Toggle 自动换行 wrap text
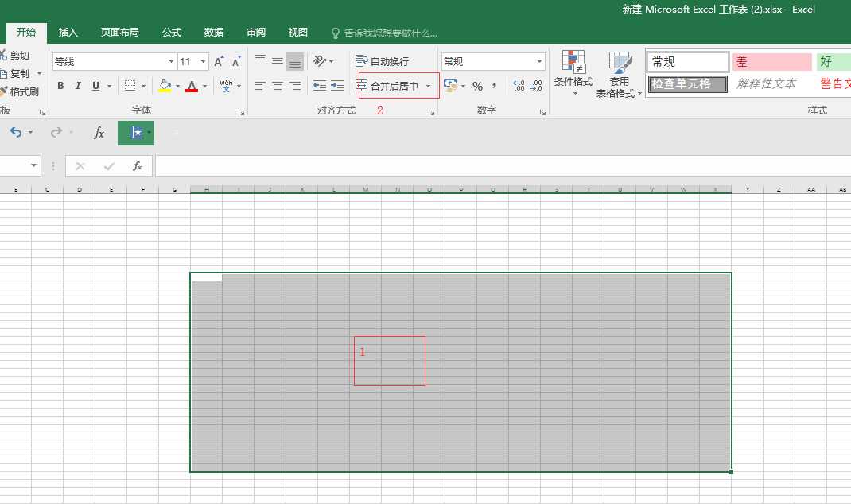Image resolution: width=851 pixels, height=504 pixels. pyautogui.click(x=382, y=61)
